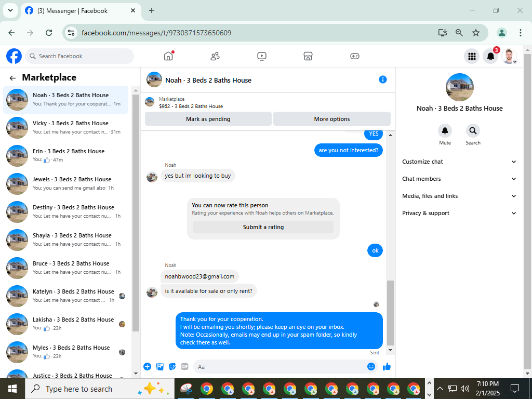Choose a sticker icon in composer
The width and height of the screenshot is (532, 399).
tap(172, 366)
